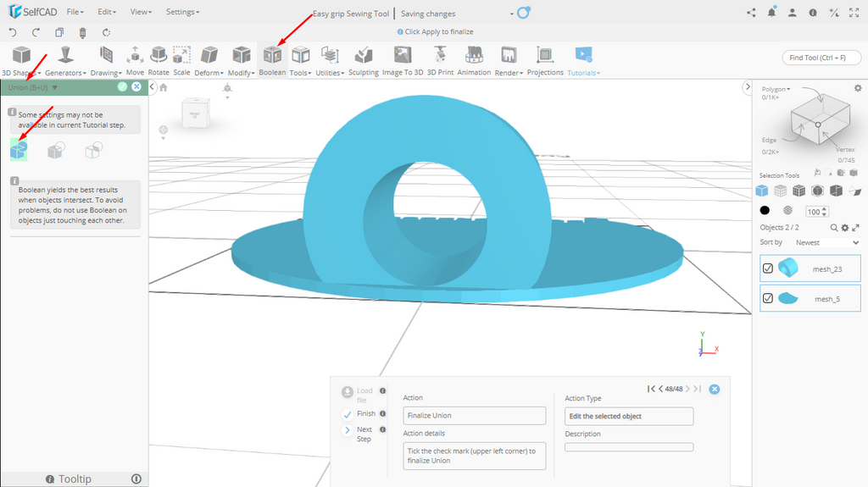Open the Image To 3D tool

point(403,60)
